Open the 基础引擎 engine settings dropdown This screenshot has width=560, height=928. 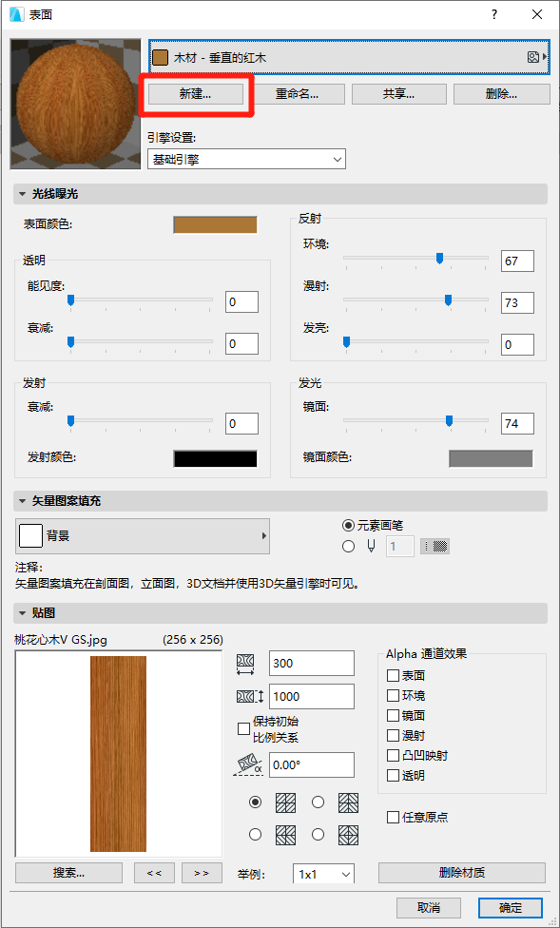[x=246, y=159]
